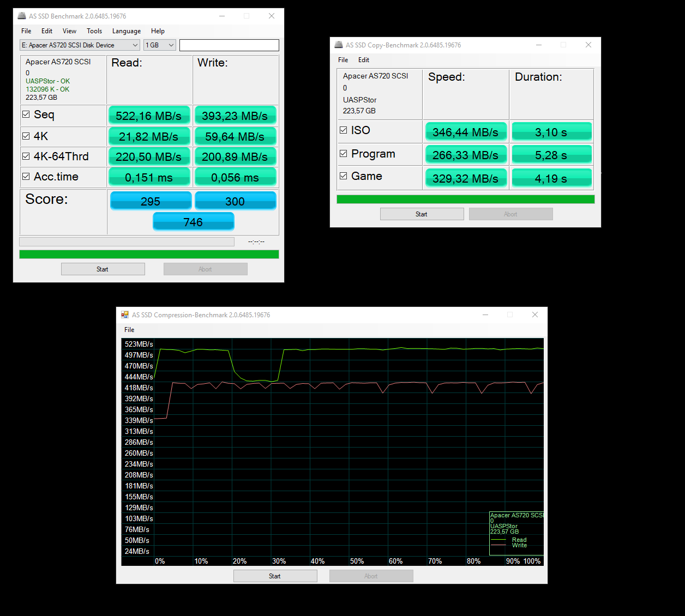Uncheck the ISO copy test checkbox
685x616 pixels.
(343, 130)
